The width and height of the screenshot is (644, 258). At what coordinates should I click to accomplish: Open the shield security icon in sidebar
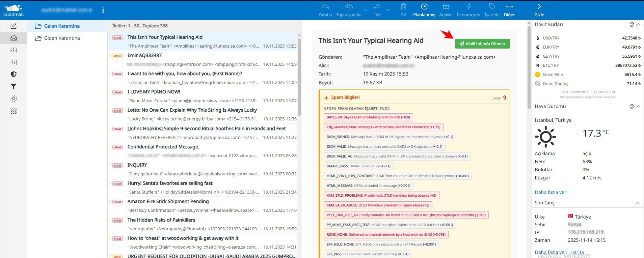(14, 74)
